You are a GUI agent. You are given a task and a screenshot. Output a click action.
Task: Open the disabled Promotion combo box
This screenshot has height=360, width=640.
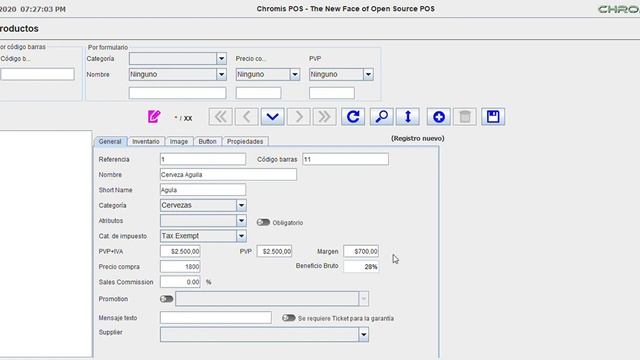tap(272, 299)
